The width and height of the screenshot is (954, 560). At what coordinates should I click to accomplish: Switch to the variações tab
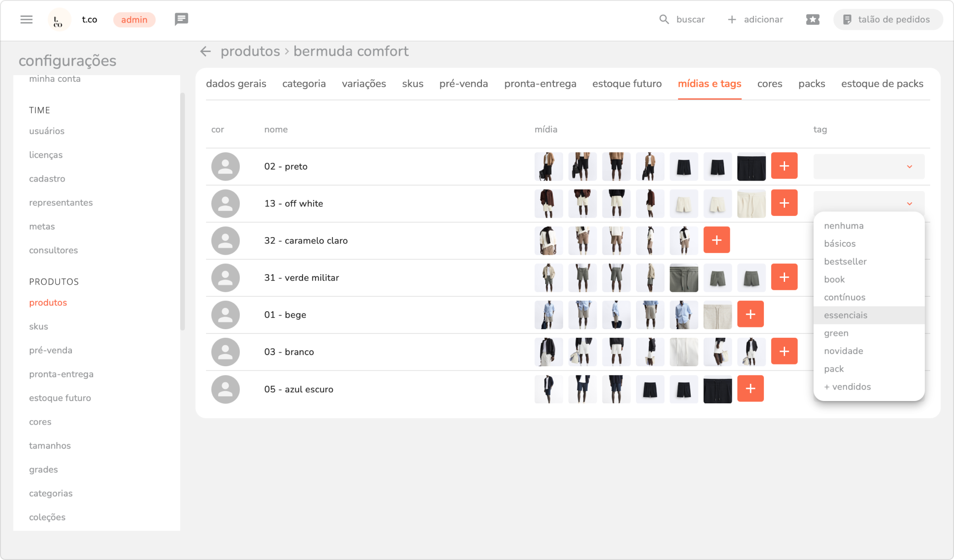[x=364, y=84]
